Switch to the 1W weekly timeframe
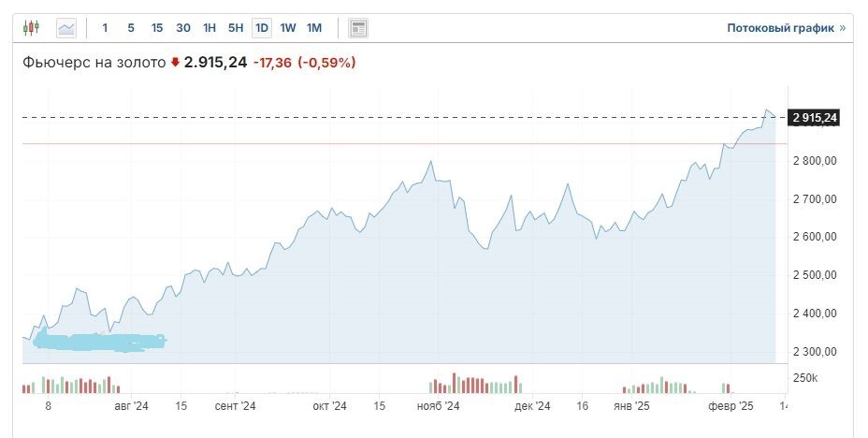This screenshot has width=868, height=438. (288, 28)
